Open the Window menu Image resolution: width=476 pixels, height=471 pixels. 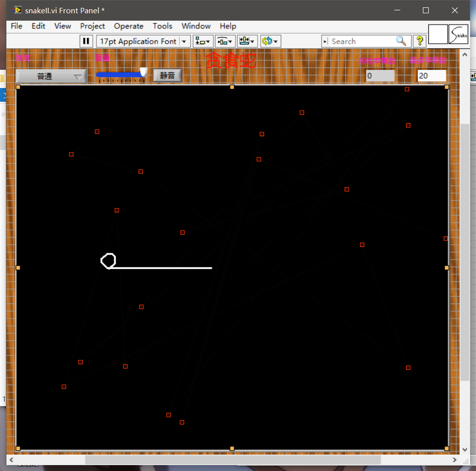tap(196, 26)
